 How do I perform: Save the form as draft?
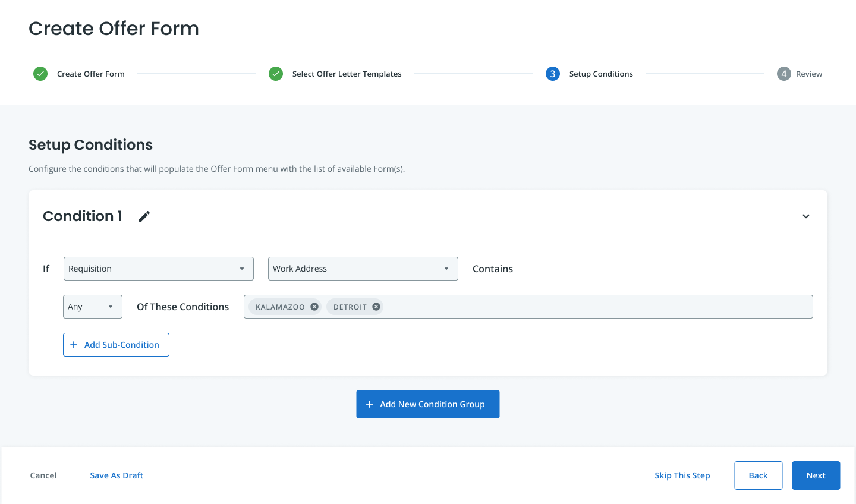point(117,475)
